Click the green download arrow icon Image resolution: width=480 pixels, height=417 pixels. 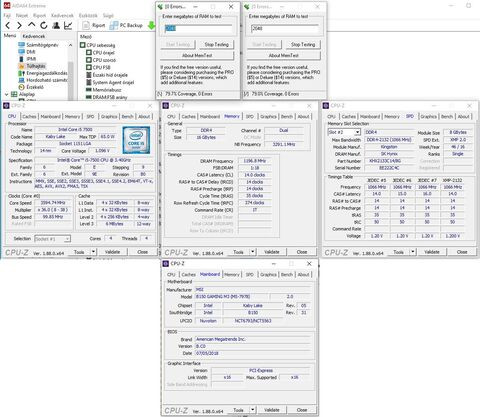(151, 25)
